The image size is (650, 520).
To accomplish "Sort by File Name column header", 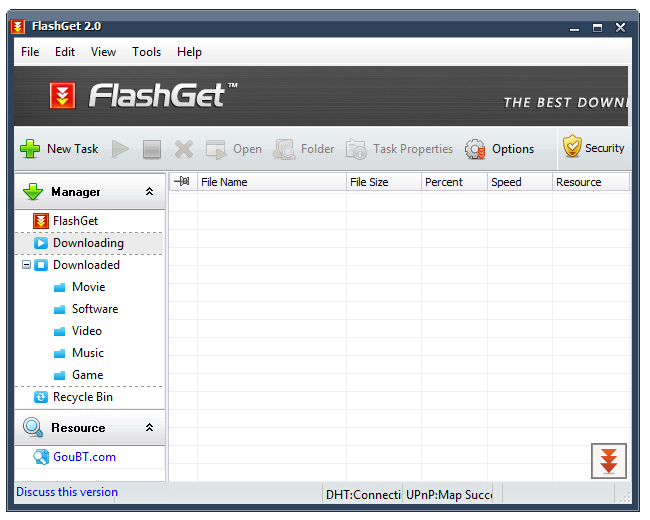I will coord(272,182).
